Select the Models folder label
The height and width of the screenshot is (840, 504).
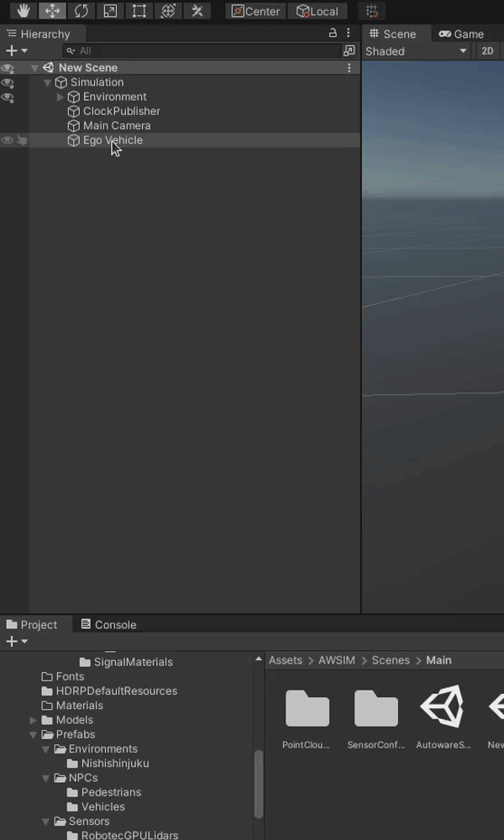(75, 720)
